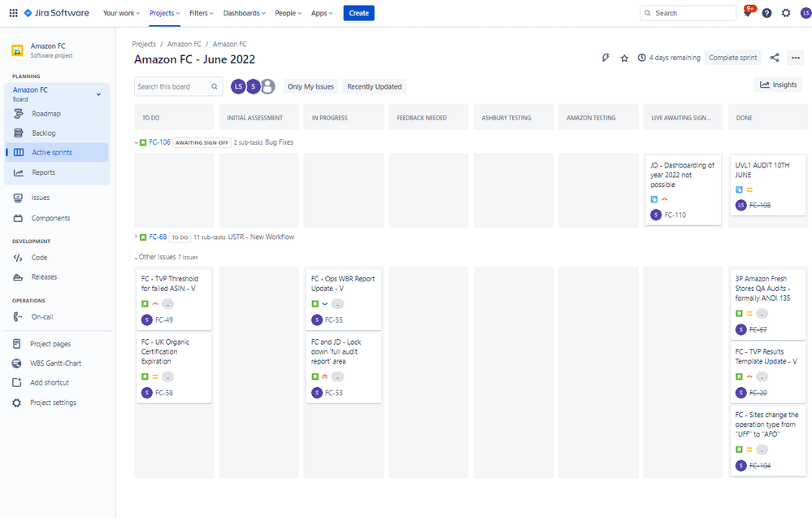Open the Filters dropdown
The height and width of the screenshot is (518, 812).
(x=201, y=13)
